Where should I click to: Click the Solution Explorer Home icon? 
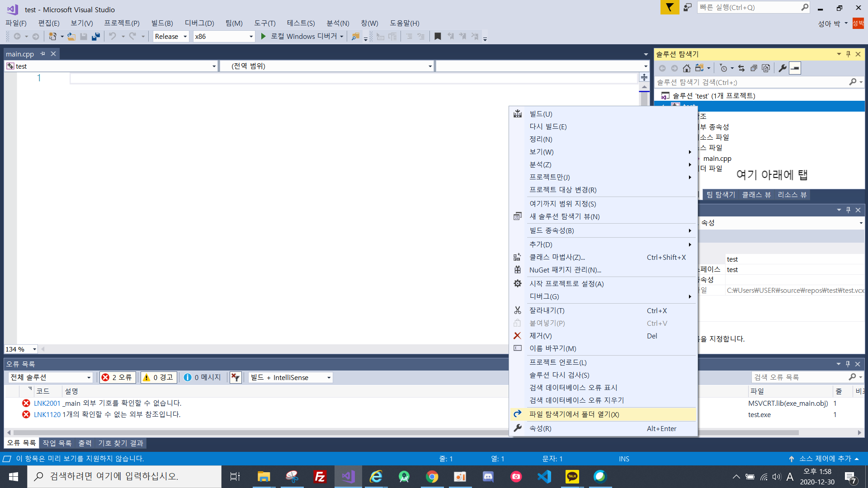tap(686, 68)
